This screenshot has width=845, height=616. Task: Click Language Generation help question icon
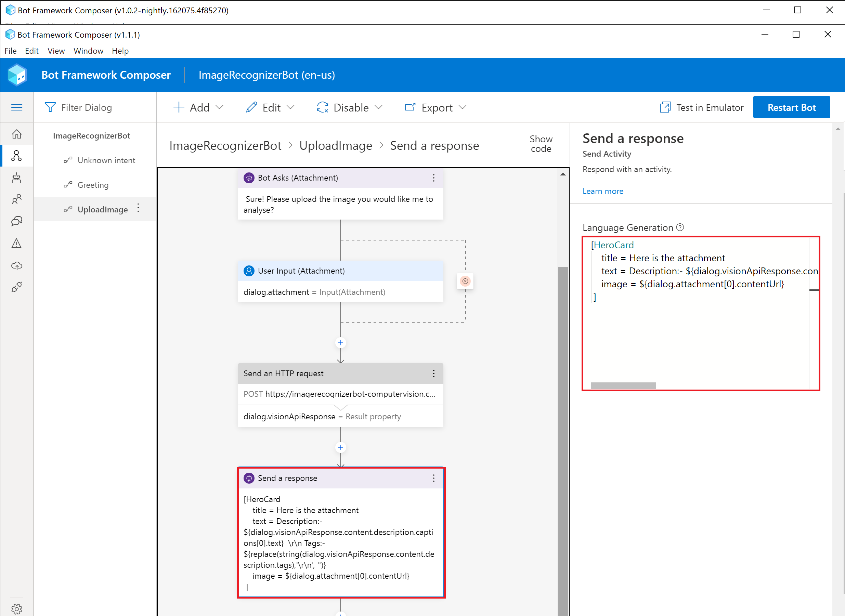point(680,227)
